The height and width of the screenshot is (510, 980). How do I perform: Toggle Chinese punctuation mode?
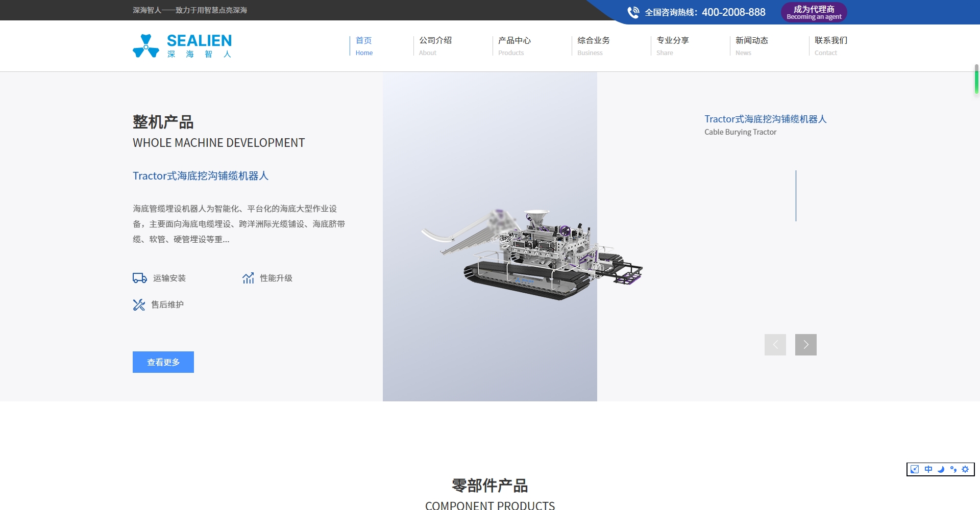pos(953,469)
